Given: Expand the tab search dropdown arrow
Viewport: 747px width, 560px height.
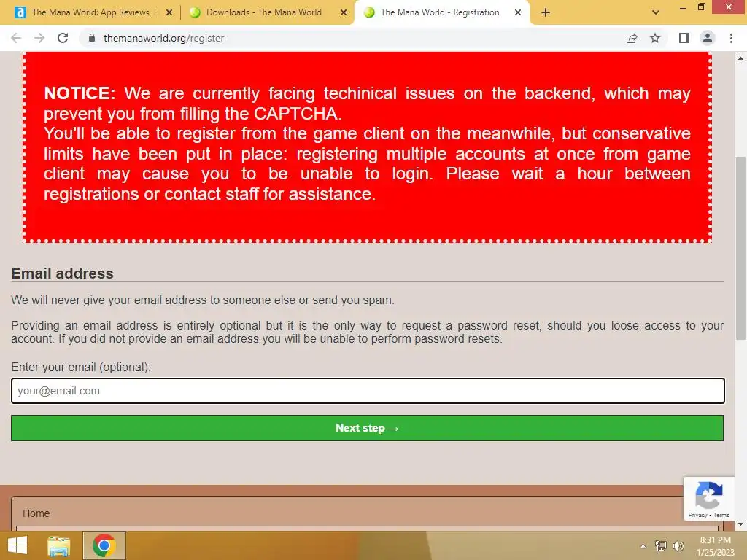Looking at the screenshot, I should (656, 12).
